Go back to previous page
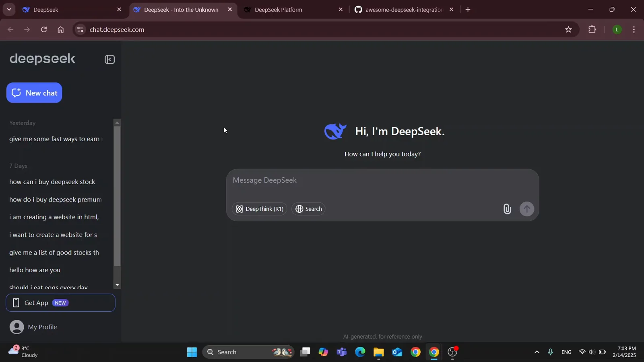Screen dimensions: 644x362 10,29
